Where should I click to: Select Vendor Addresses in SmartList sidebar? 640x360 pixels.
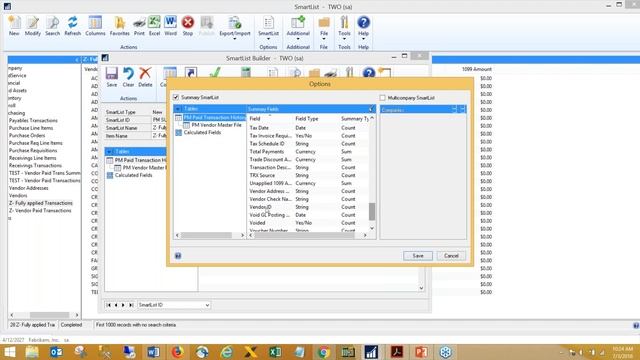point(29,188)
